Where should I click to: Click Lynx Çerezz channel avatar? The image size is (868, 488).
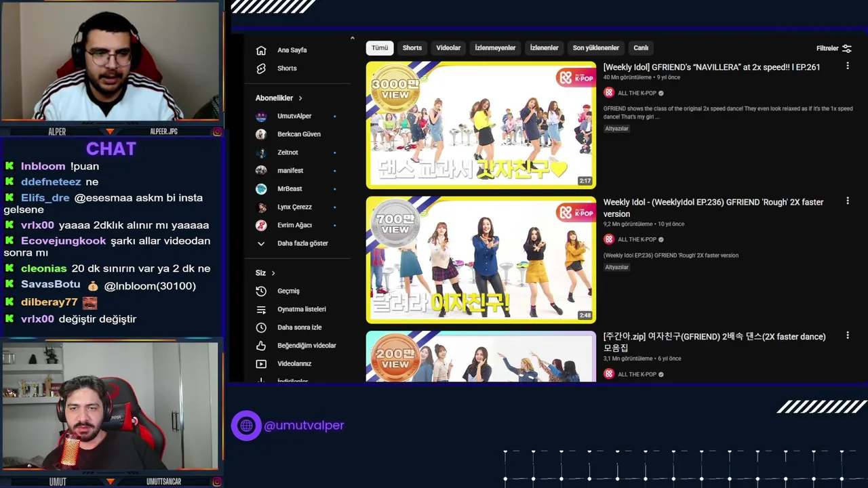261,207
